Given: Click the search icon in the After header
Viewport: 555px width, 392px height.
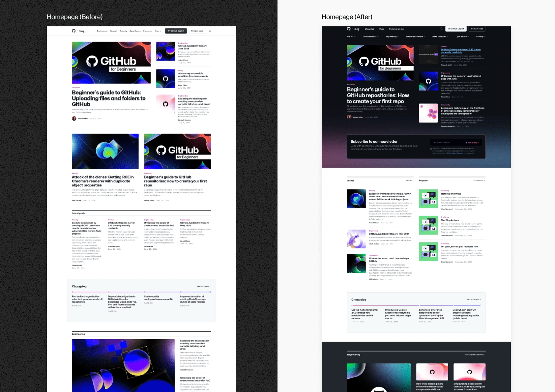Looking at the screenshot, I should pos(441,29).
